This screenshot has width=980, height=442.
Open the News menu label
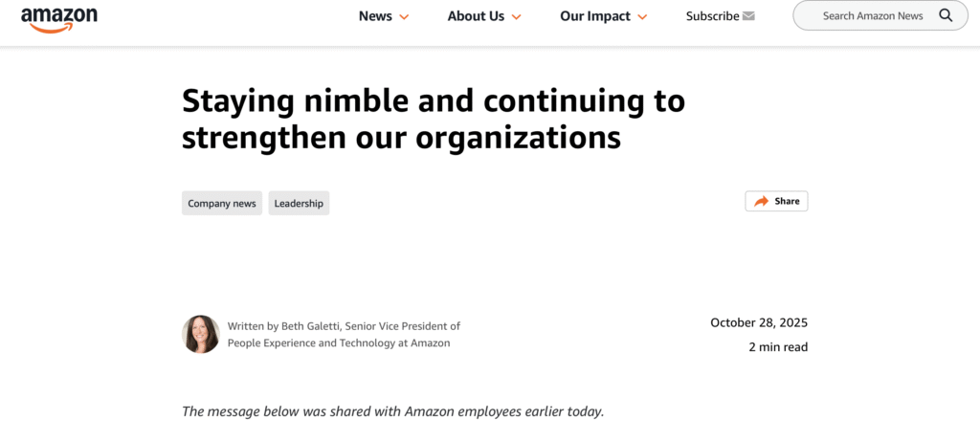click(x=375, y=16)
